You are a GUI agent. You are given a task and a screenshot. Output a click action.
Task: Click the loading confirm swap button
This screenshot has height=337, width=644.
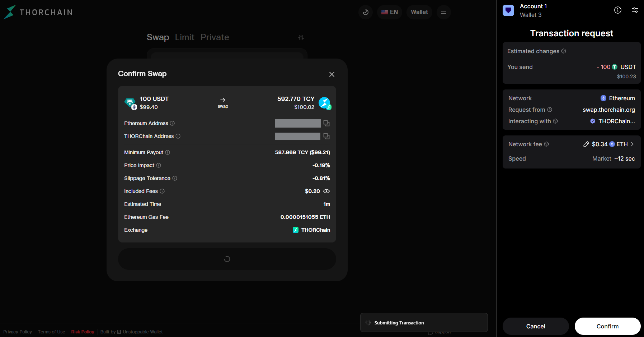227,259
